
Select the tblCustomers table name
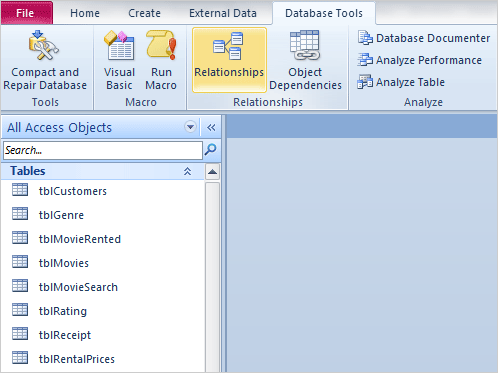[x=73, y=191]
